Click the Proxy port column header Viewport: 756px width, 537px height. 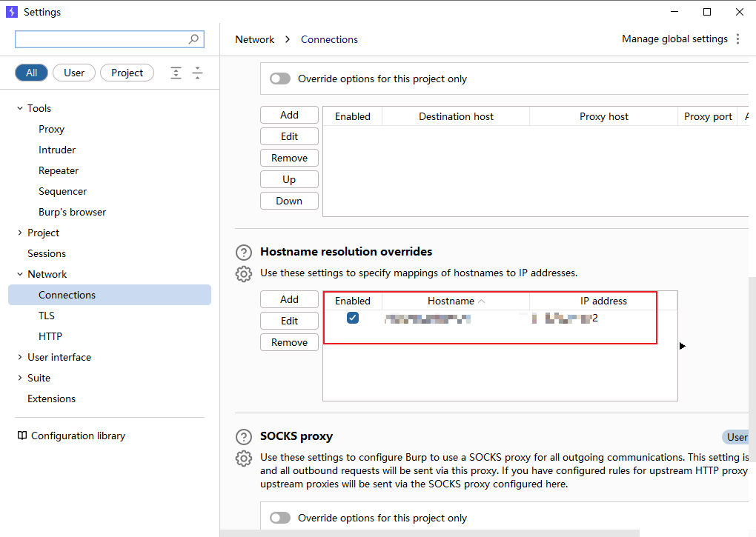tap(708, 116)
